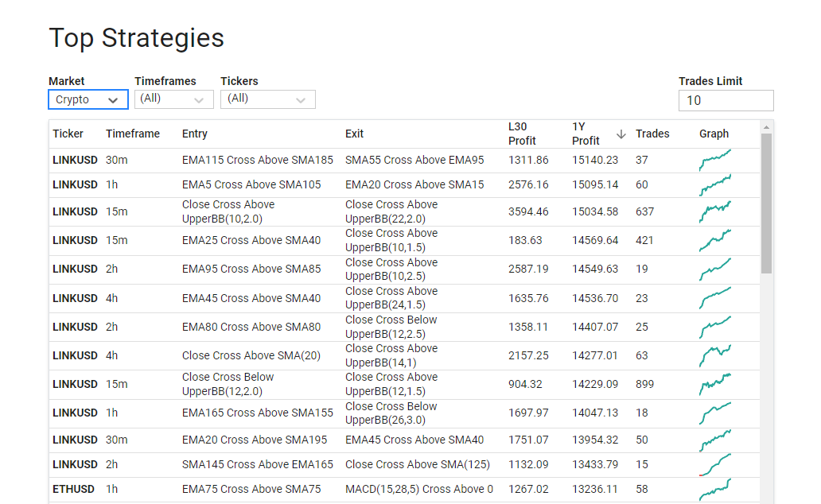
Task: Select the LINKUSD row with 15140.23 profit
Action: pos(75,160)
